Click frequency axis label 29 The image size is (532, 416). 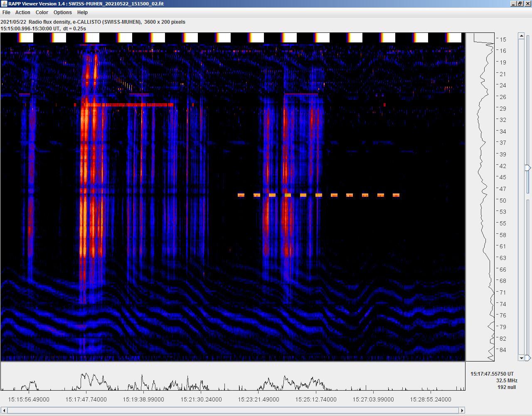(x=503, y=109)
